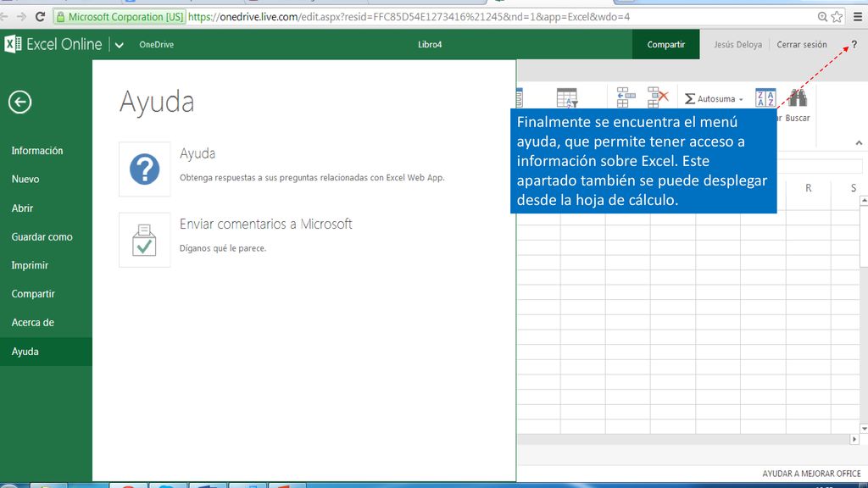Click the Libro4 workbook title
The width and height of the screenshot is (868, 488).
pos(430,44)
